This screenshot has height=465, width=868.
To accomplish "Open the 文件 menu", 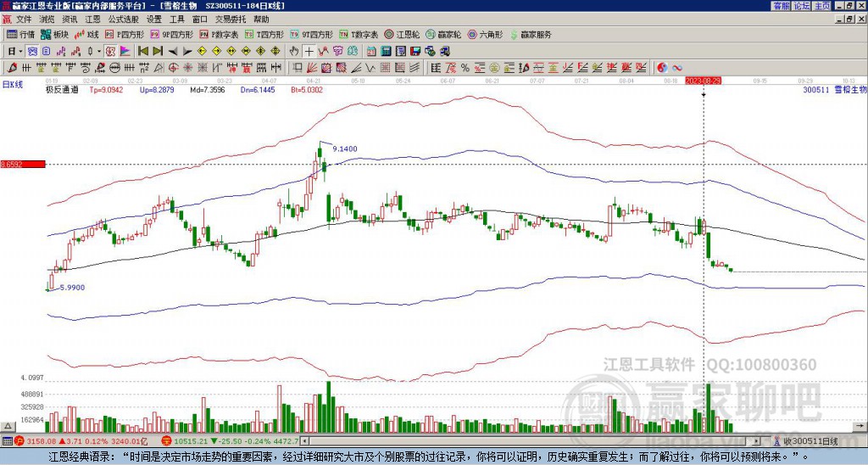I will [x=23, y=20].
